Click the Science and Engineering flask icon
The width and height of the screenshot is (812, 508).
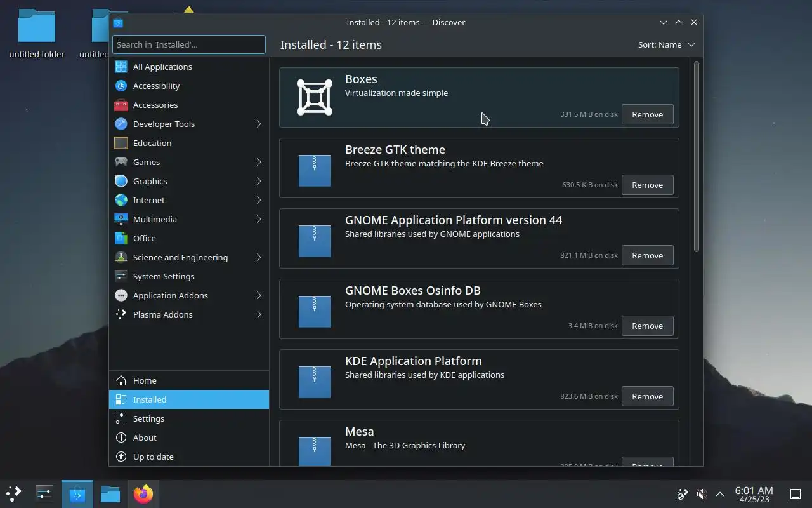pos(121,257)
